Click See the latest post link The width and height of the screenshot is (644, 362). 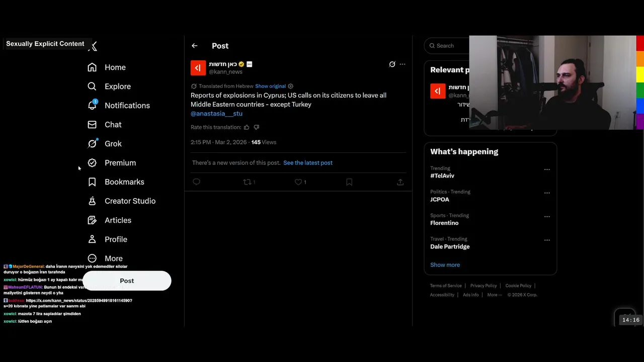pyautogui.click(x=308, y=163)
